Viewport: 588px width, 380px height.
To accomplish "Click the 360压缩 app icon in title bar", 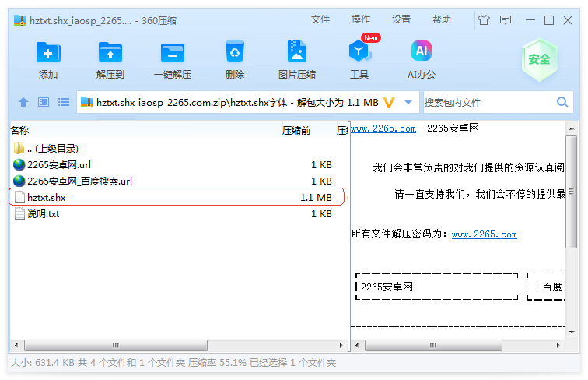I will tap(20, 20).
